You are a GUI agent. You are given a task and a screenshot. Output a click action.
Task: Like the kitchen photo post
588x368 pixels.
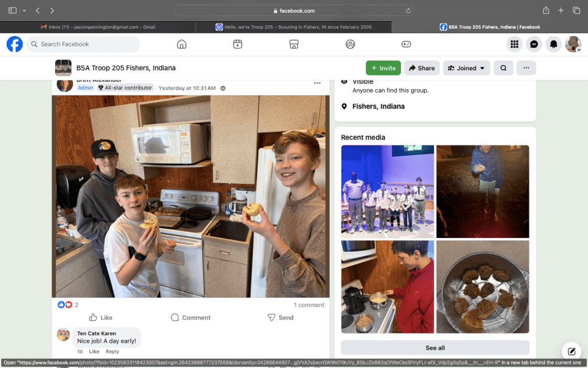(x=100, y=317)
